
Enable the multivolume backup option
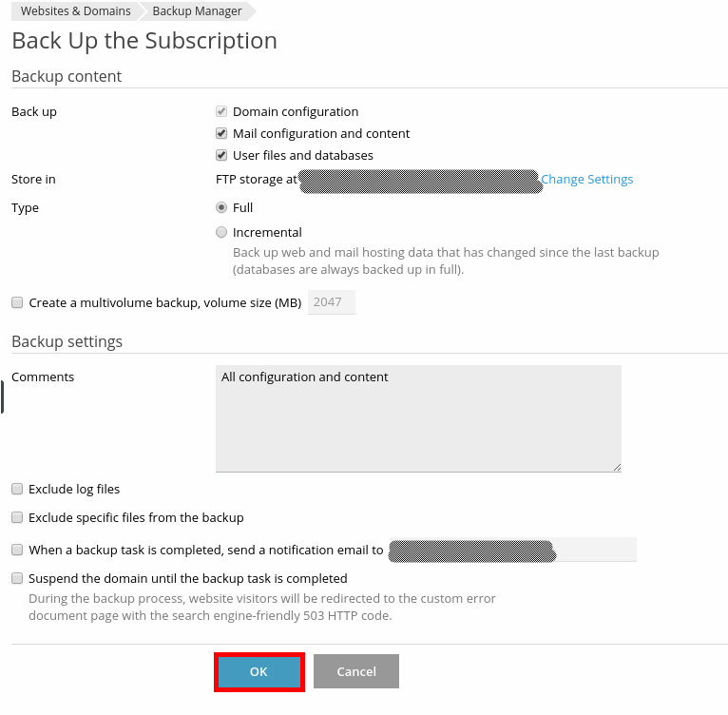pos(17,303)
